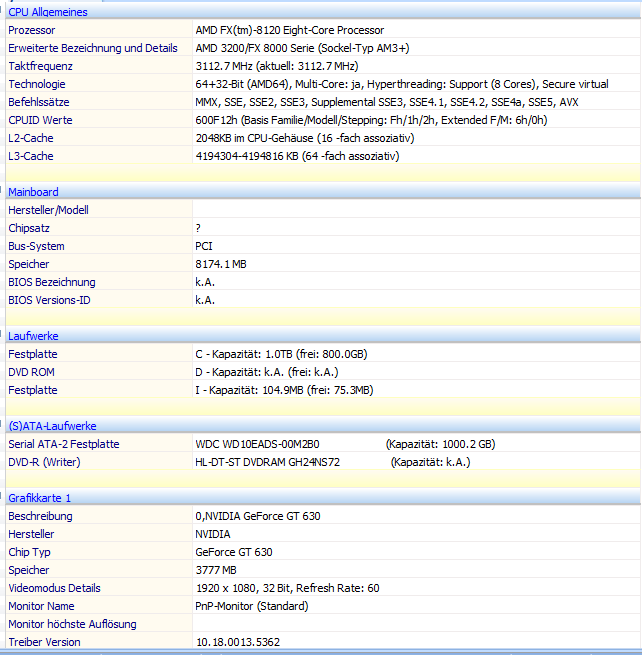Image resolution: width=642 pixels, height=655 pixels.
Task: Select the GeForce GT 630 chip type value
Action: (x=233, y=552)
